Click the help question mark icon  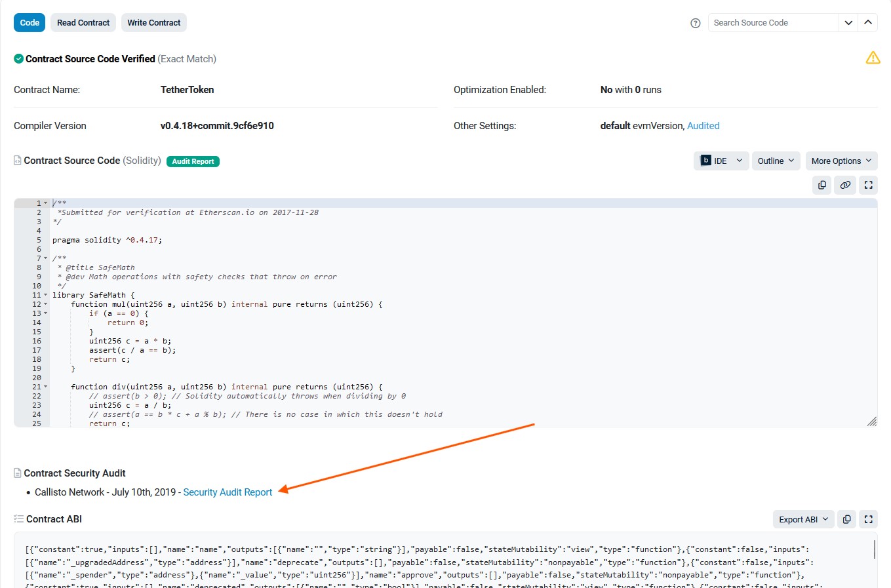coord(696,23)
